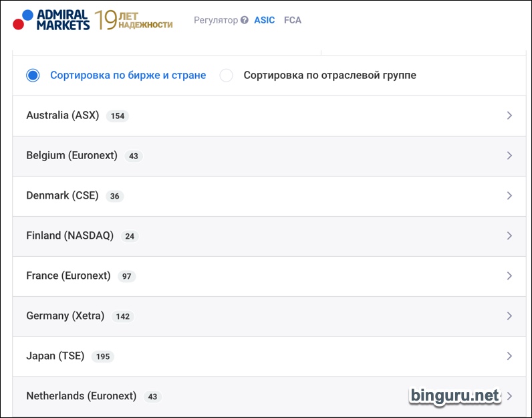This screenshot has width=532, height=418.
Task: Click the regulator help question mark icon
Action: click(245, 20)
